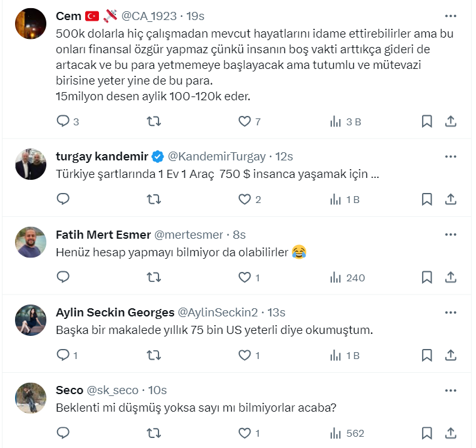Screen dimensions: 476x448
Task: Click Cem's profile avatar
Action: coord(31,24)
